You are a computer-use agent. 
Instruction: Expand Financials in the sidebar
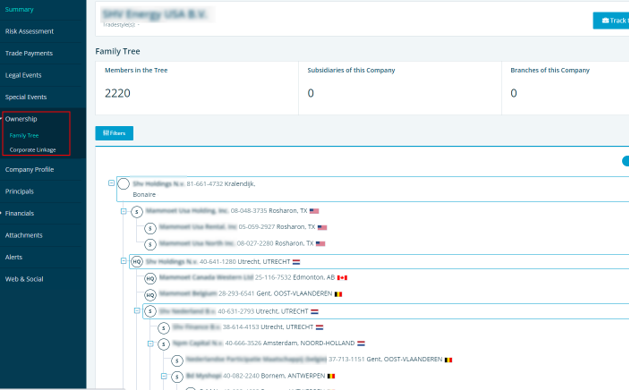coord(19,213)
